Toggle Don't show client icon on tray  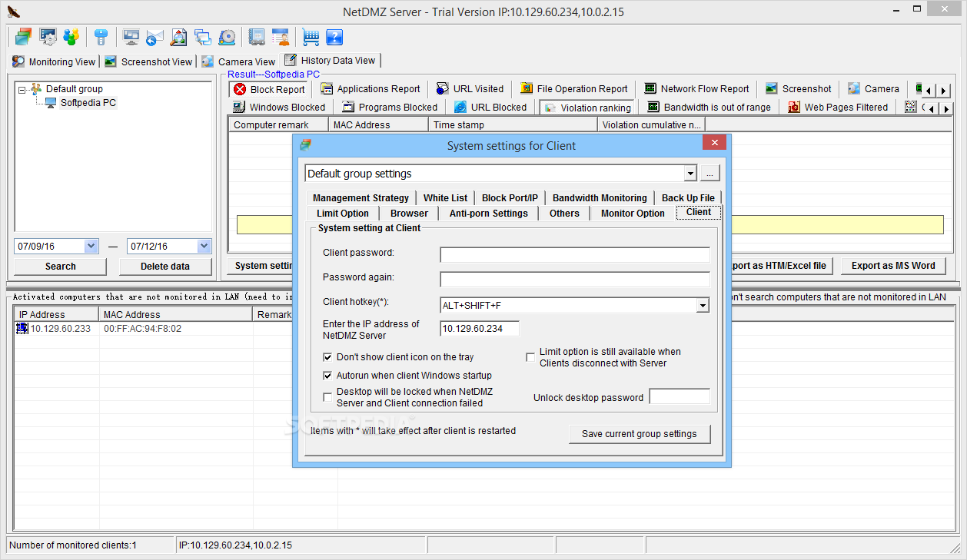[x=328, y=357]
